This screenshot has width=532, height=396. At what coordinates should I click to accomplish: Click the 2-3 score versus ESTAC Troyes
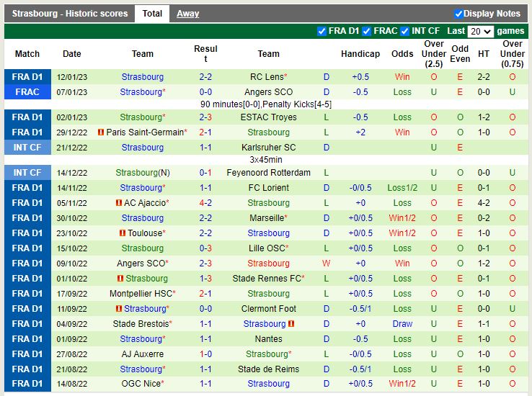tap(205, 117)
